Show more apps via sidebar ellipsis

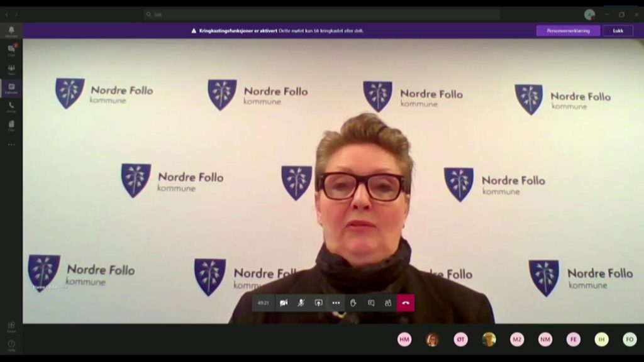click(x=11, y=145)
